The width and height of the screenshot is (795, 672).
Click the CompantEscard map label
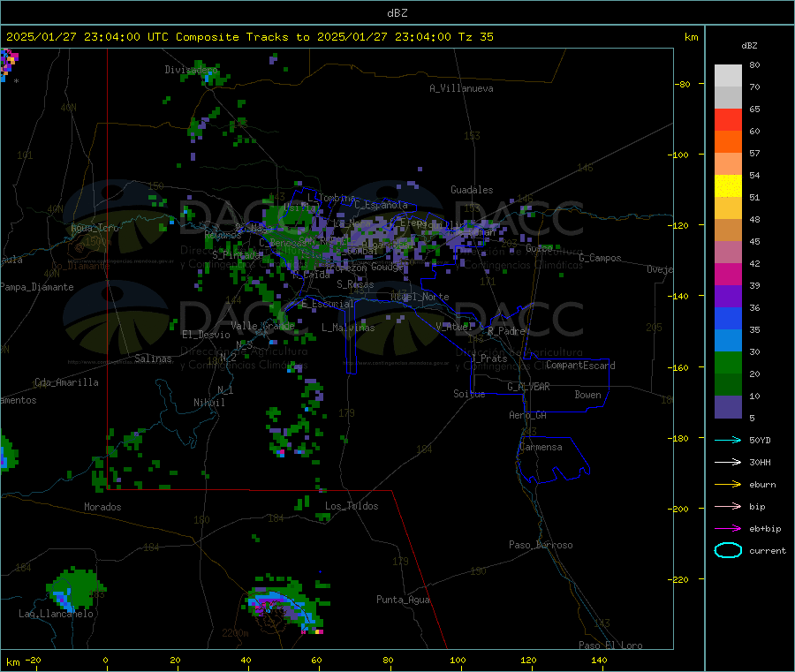pos(580,366)
